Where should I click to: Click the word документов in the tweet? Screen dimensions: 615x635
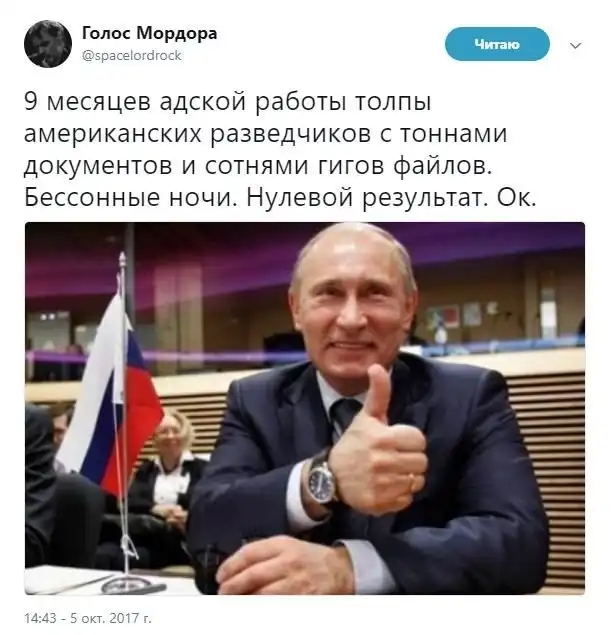[x=98, y=167]
